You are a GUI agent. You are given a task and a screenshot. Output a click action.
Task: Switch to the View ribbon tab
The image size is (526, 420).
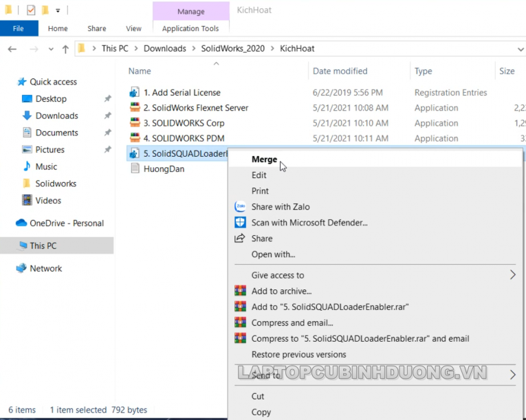pyautogui.click(x=133, y=28)
